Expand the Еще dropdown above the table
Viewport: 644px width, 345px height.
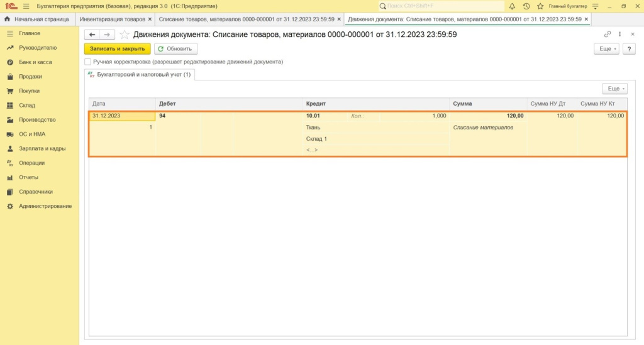[615, 89]
